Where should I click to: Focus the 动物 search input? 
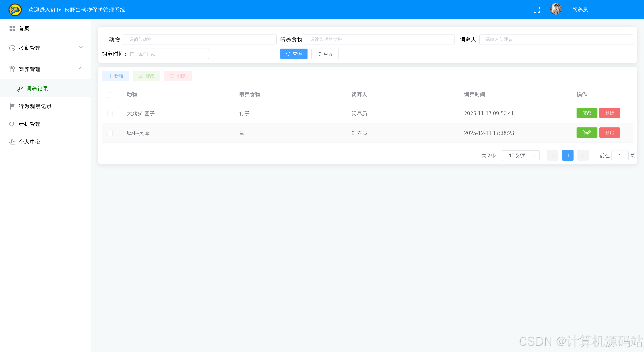200,40
